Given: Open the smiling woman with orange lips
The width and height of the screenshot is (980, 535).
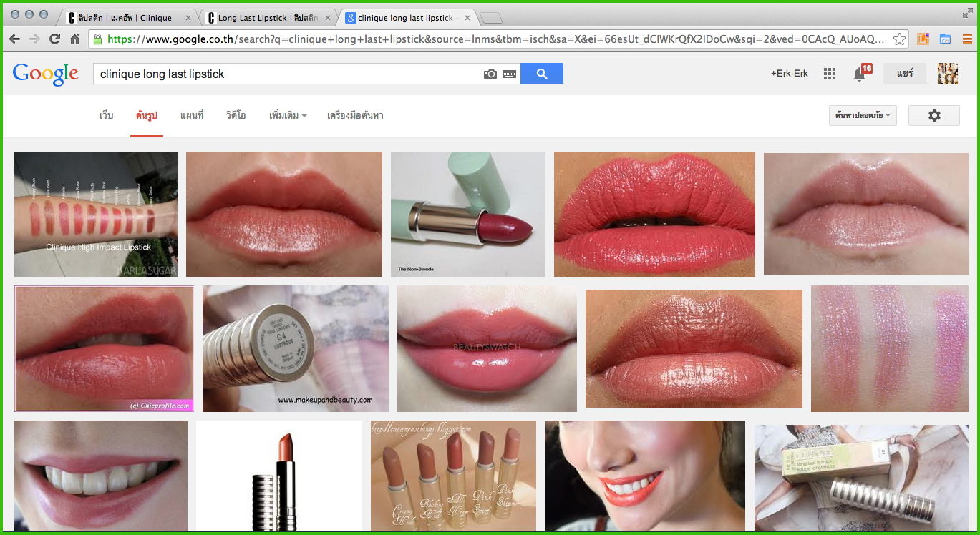Looking at the screenshot, I should 645,476.
